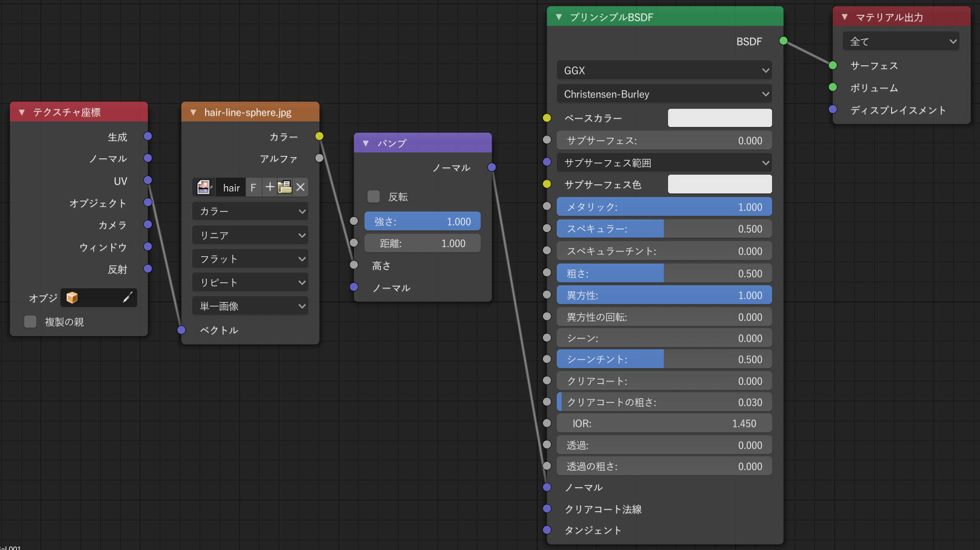Viewport: 980px width, 550px height.
Task: Open image browse icon in hair-line-sphere node
Action: (x=204, y=187)
